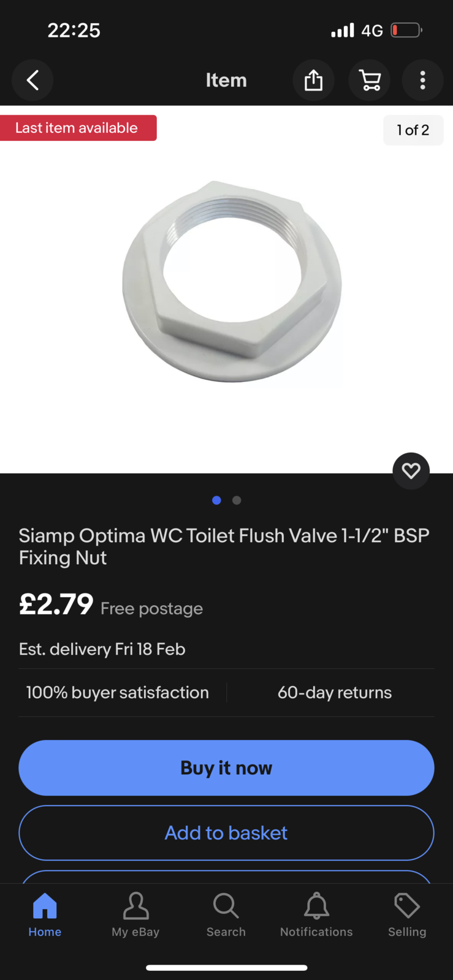The width and height of the screenshot is (453, 980).
Task: Open the share icon
Action: pos(313,80)
